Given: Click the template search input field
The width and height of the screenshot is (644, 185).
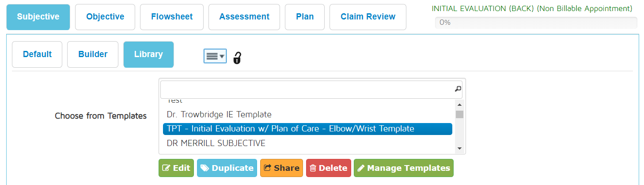Looking at the screenshot, I should (307, 89).
